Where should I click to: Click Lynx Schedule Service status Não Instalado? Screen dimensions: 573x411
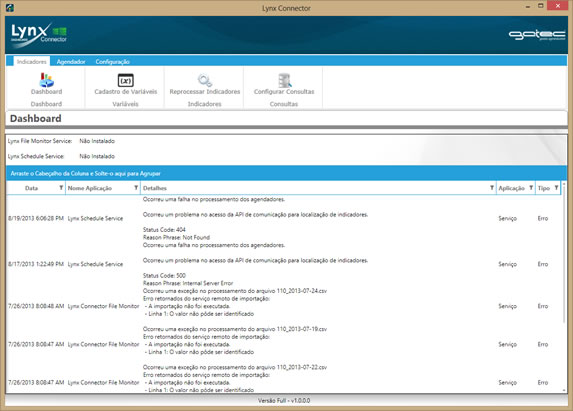(x=97, y=156)
